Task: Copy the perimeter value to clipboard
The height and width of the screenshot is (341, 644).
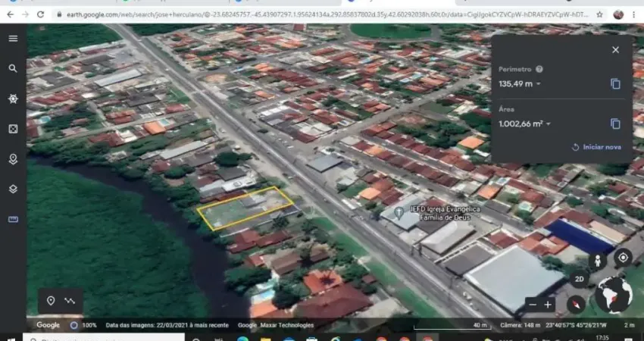Action: coord(615,84)
